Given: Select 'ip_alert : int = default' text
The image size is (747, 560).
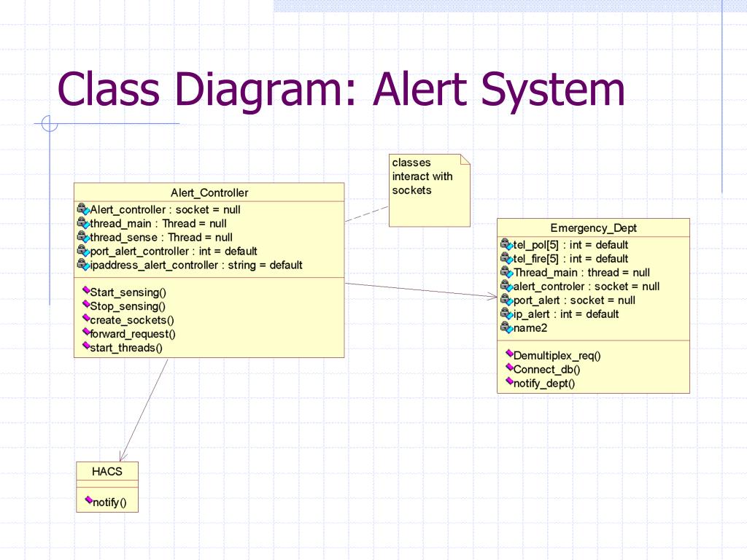Looking at the screenshot, I should pos(566,314).
